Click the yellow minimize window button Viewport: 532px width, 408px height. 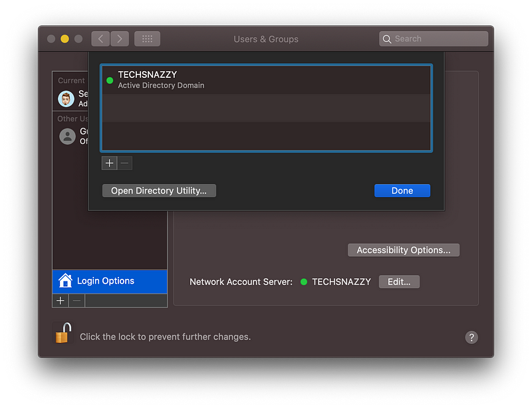[65, 39]
